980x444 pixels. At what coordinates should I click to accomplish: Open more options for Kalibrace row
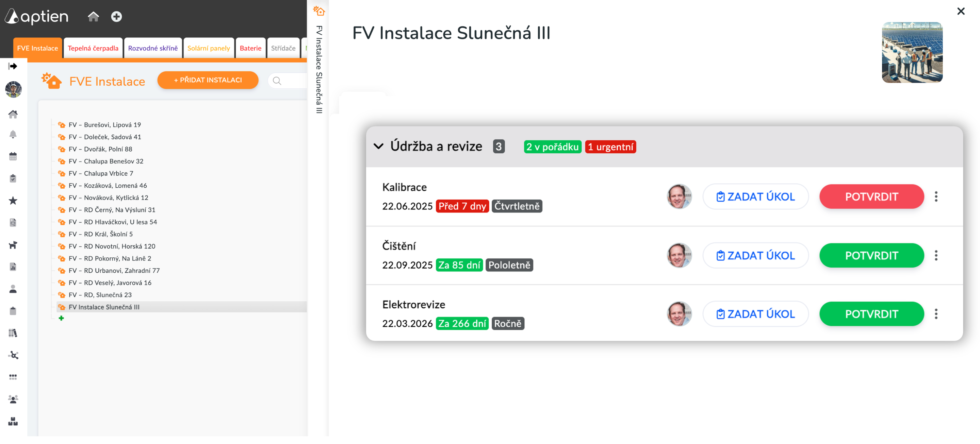pyautogui.click(x=936, y=197)
